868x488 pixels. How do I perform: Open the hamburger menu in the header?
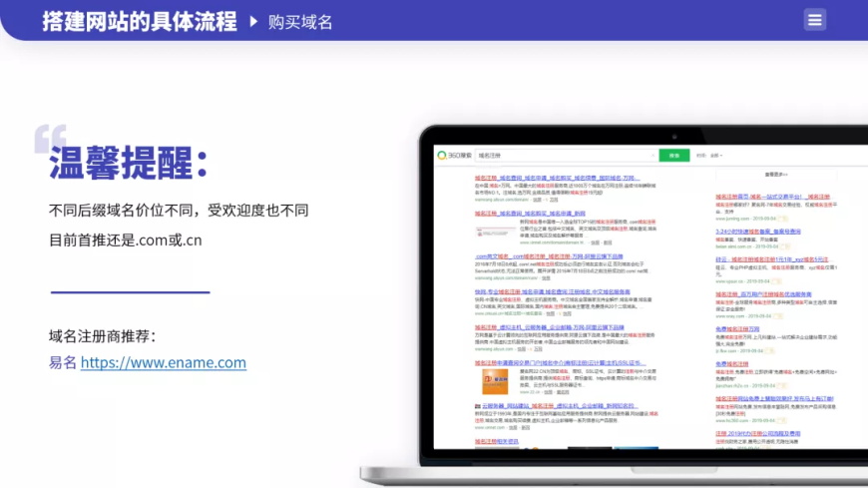(815, 20)
